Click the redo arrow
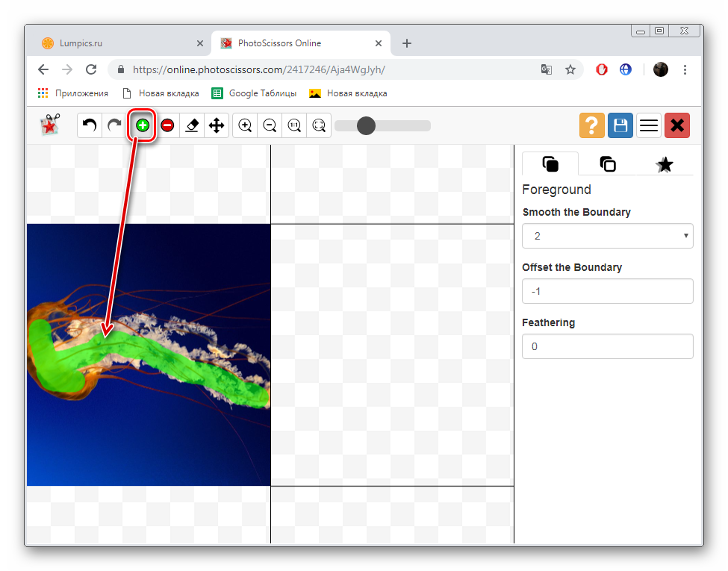Screen dimensions: 728x571 (x=114, y=125)
